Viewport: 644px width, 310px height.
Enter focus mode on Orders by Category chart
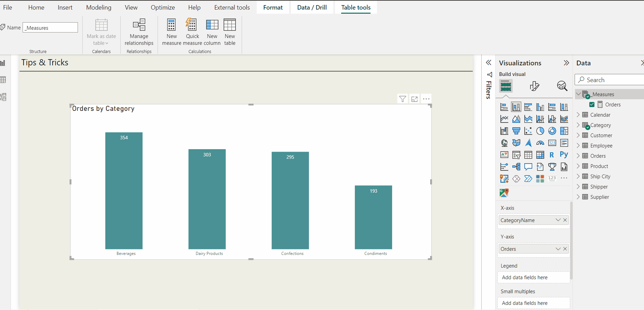coord(414,99)
